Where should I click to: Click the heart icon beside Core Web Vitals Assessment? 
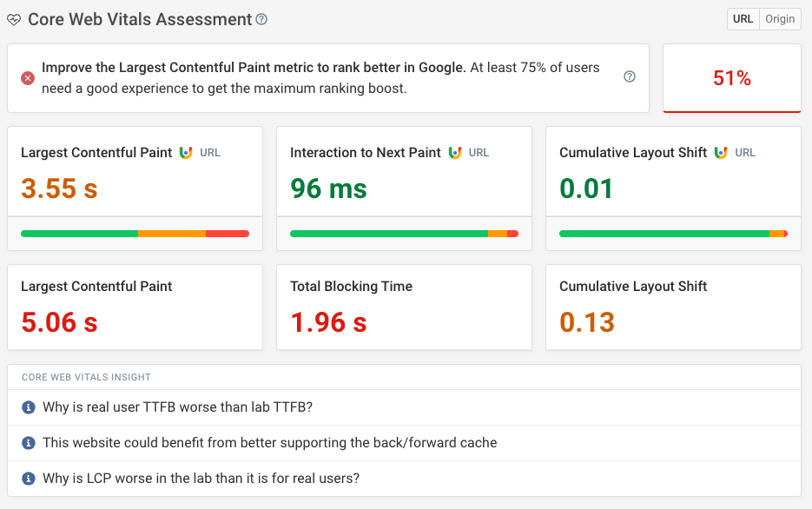14,20
